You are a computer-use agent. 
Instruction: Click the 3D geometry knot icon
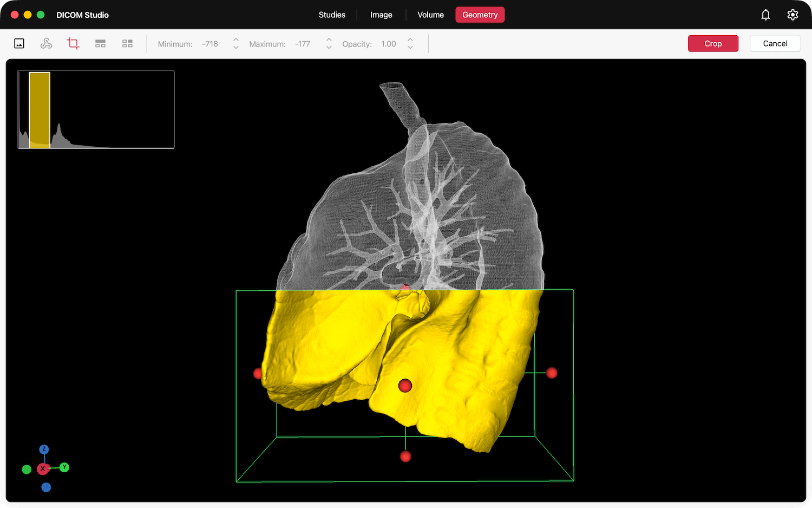[46, 44]
